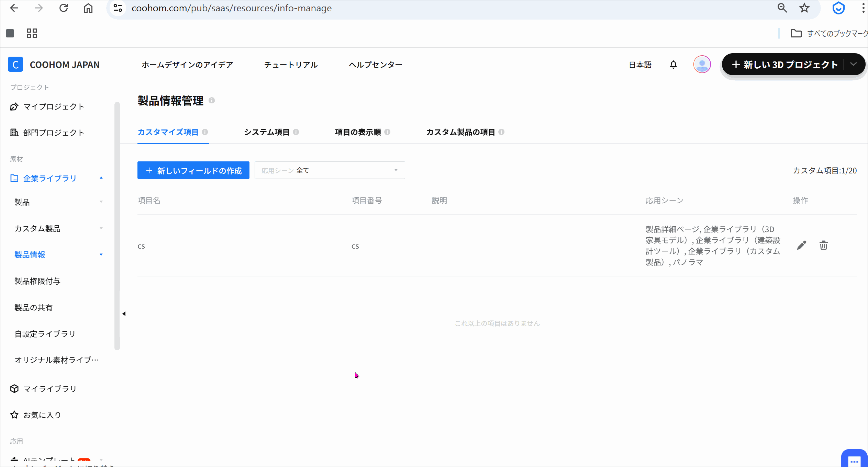Click the COOHOM JAPAN brand text
The width and height of the screenshot is (868, 467).
(x=65, y=65)
